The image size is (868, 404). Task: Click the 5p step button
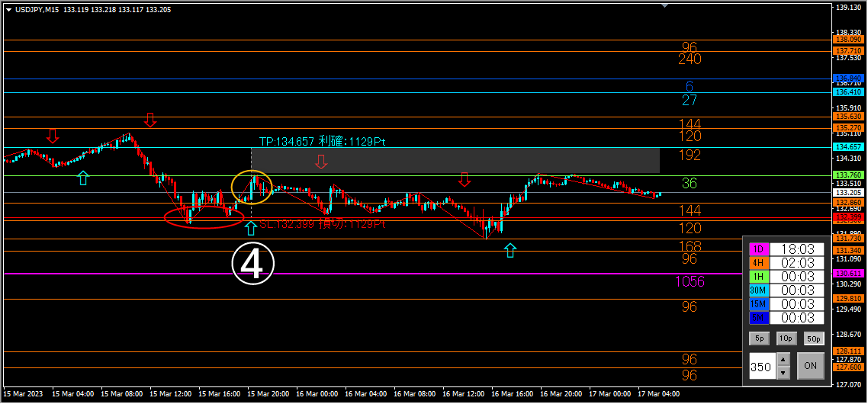click(x=758, y=338)
